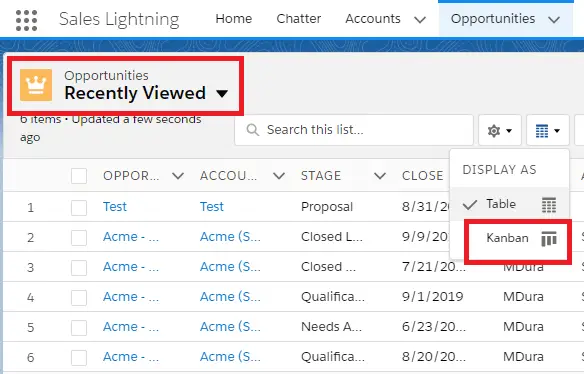Check the box for row 2 Closed L...
Screen dimensions: 584x374
[79, 238]
